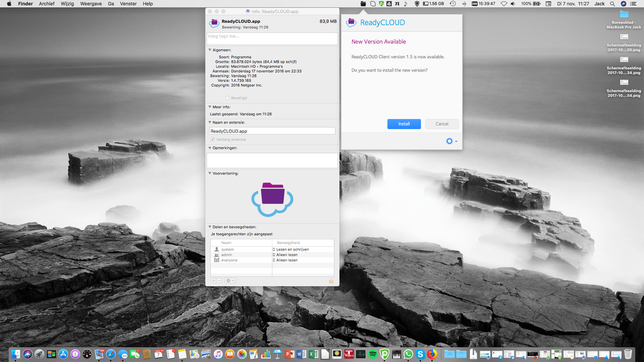Viewport: 644px width, 362px height.
Task: Collapse the Opmerkingen section
Action: [x=210, y=148]
